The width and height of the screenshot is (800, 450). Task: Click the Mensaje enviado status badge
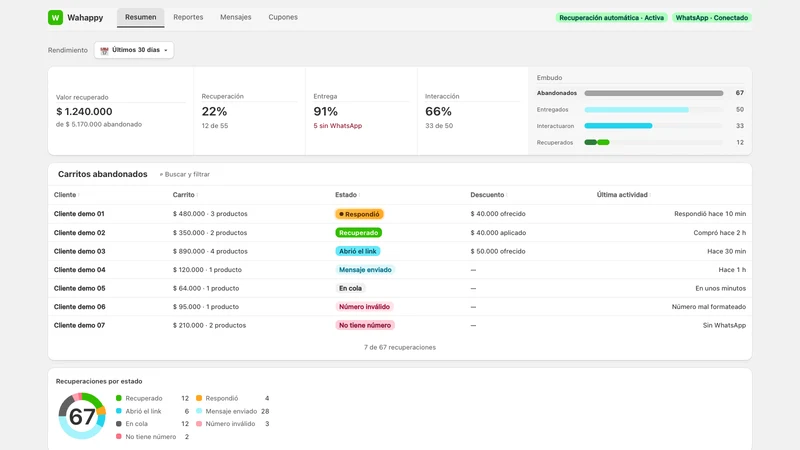pyautogui.click(x=365, y=269)
